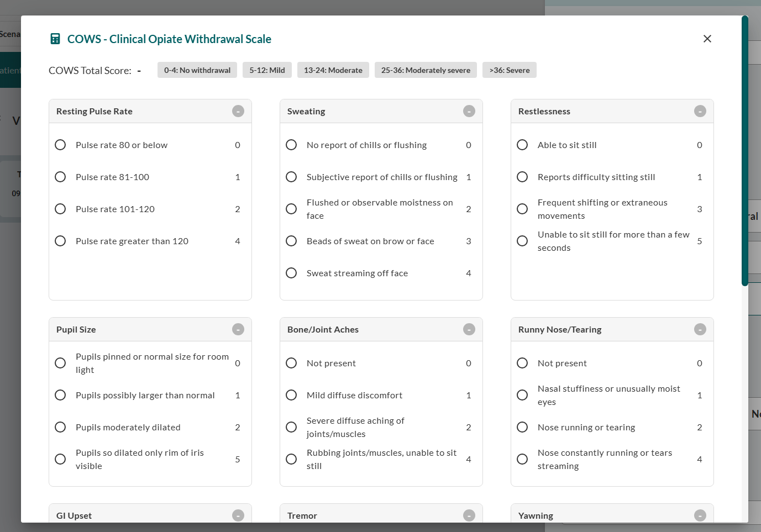Click the COWS calculator icon in the title

[55, 39]
